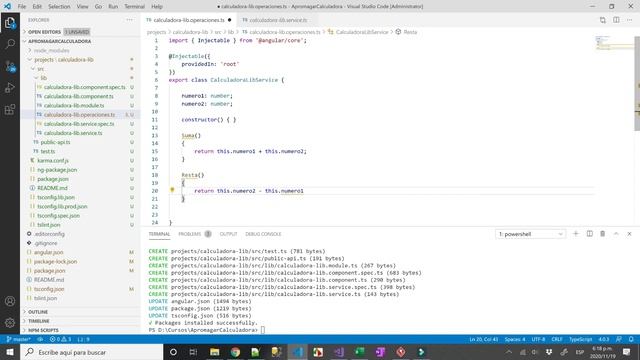Expand the node_modules folder
This screenshot has height=360, width=640.
click(81, 51)
